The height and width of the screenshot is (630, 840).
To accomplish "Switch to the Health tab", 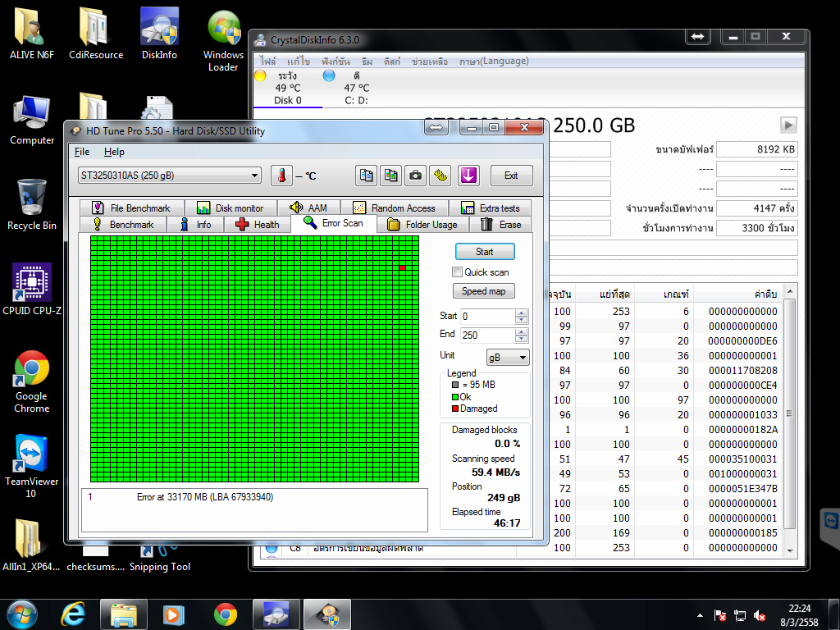I will tap(257, 225).
